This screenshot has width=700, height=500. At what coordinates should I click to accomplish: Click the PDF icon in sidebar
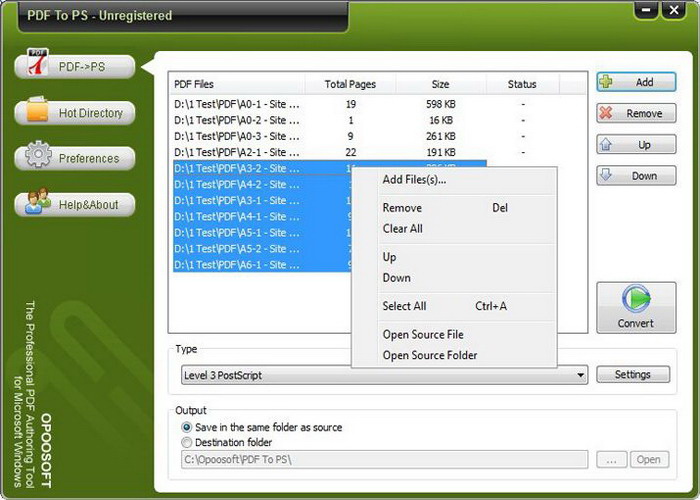pyautogui.click(x=38, y=62)
